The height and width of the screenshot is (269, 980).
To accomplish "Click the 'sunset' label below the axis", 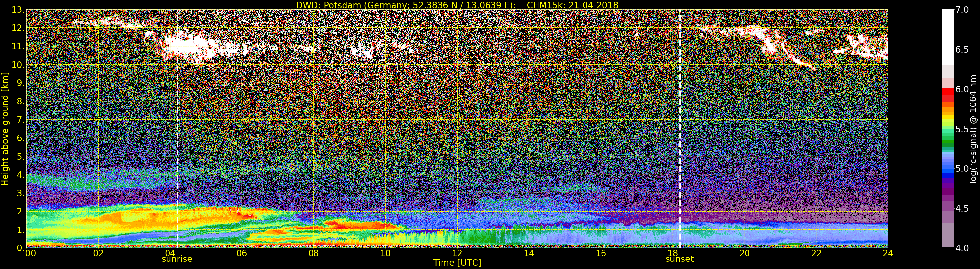I will coord(680,259).
